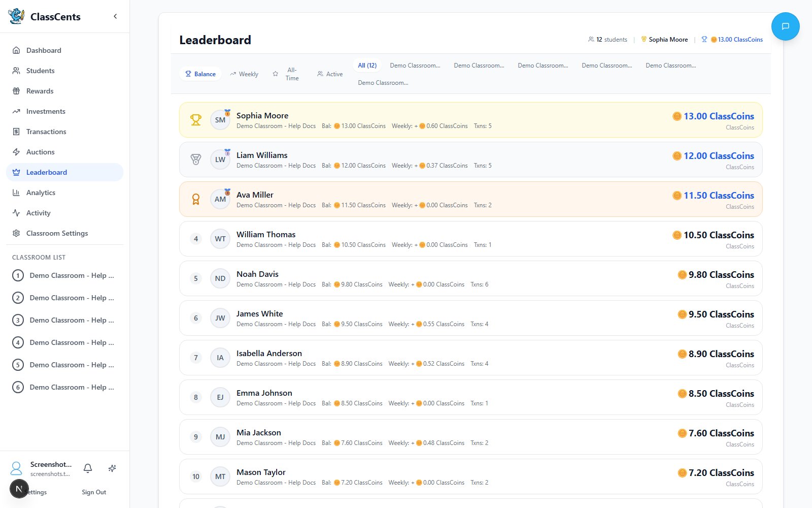Open Emma Johnson leaderboard entry
This screenshot has width=812, height=508.
click(x=470, y=397)
